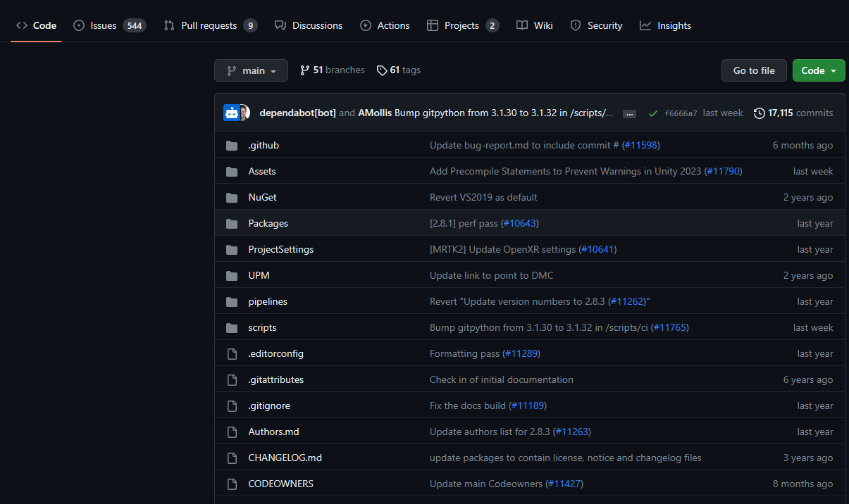Go to the Actions tab
The image size is (849, 504).
[385, 25]
